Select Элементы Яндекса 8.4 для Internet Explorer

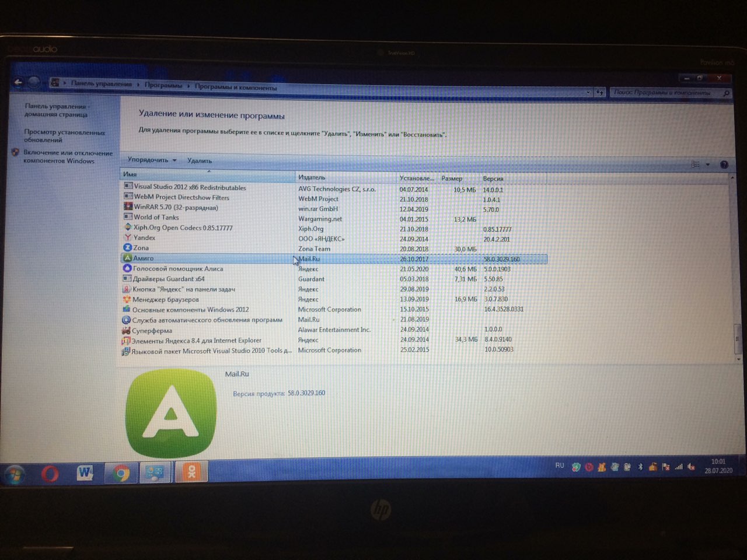point(334,339)
